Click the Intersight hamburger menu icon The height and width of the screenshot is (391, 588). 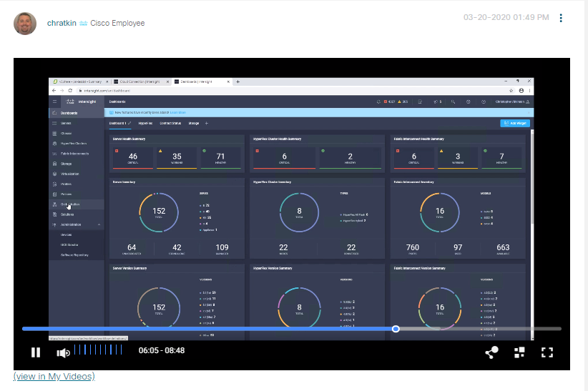54,102
